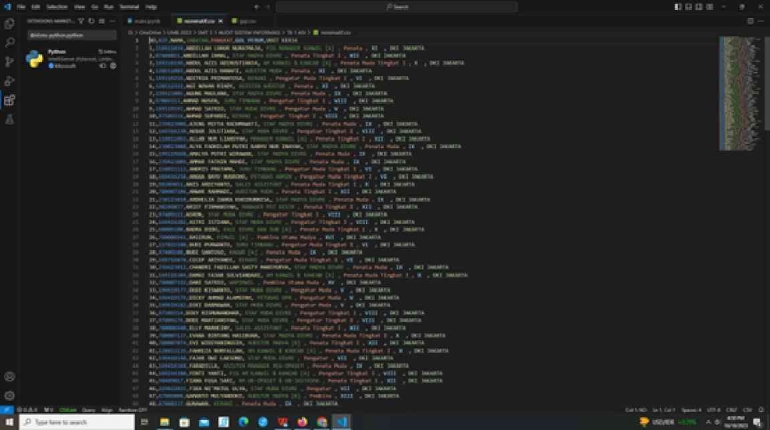Click the Python extension manage gear icon
Screen dimensions: 770x430
[x=115, y=66]
